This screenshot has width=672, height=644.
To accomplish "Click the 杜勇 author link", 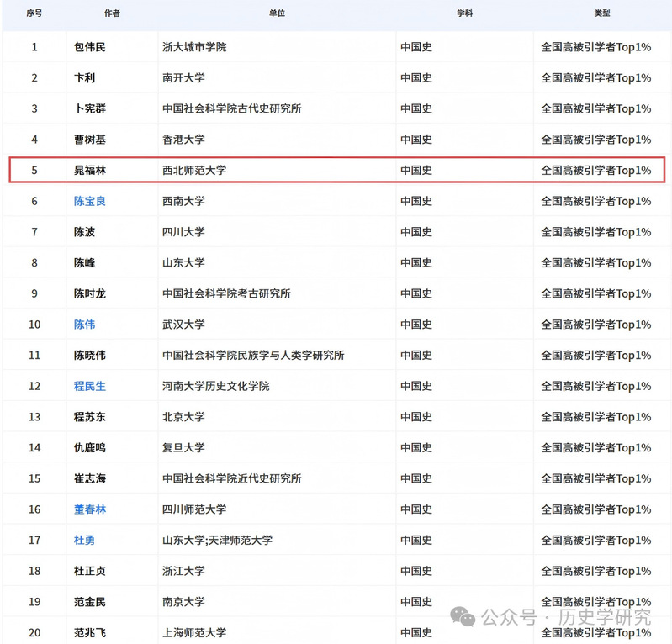I will click(84, 541).
